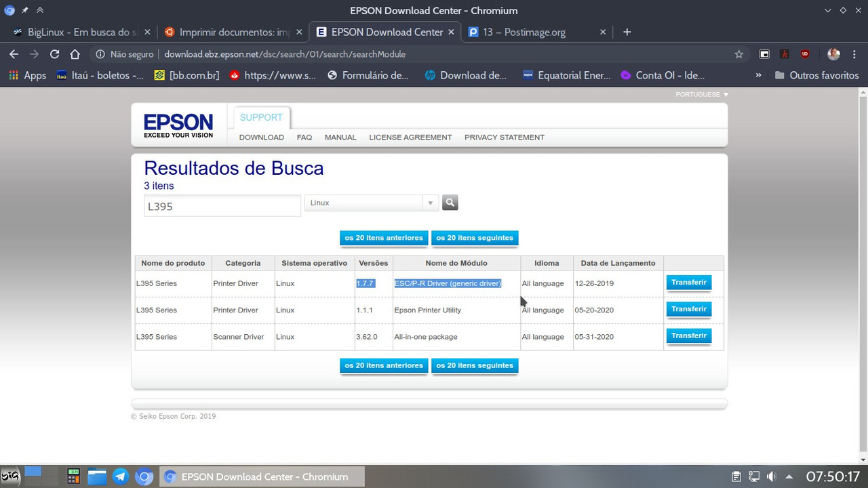Go back to the previous page

coord(14,54)
